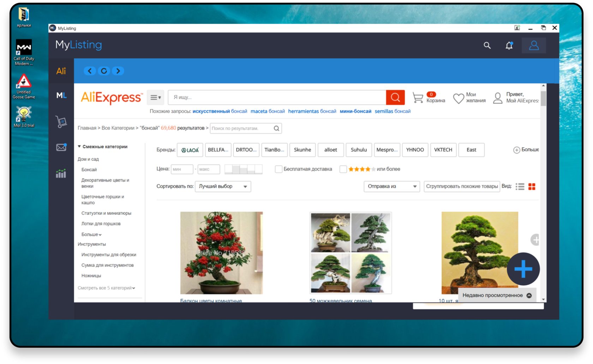Open 'Лотки для горшков' category
Screen dimensions: 593x364
click(101, 224)
